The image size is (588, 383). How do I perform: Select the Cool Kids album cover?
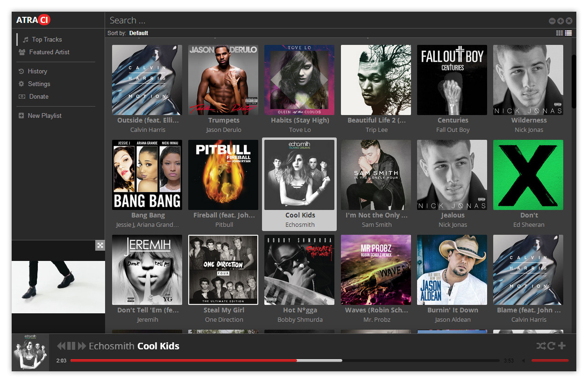click(299, 175)
